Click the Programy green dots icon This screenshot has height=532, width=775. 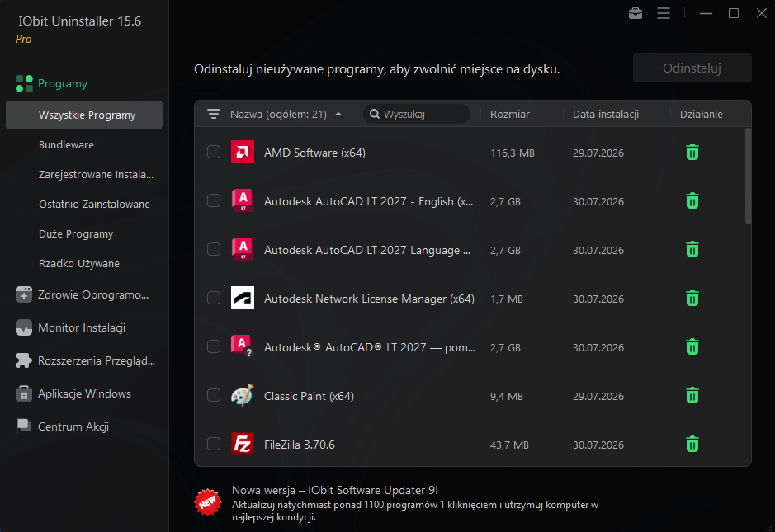pyautogui.click(x=24, y=83)
